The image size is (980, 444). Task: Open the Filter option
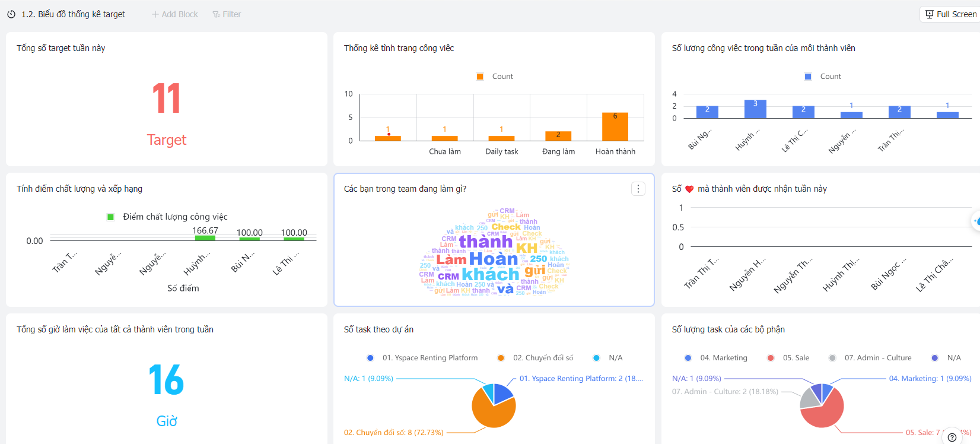tap(227, 14)
